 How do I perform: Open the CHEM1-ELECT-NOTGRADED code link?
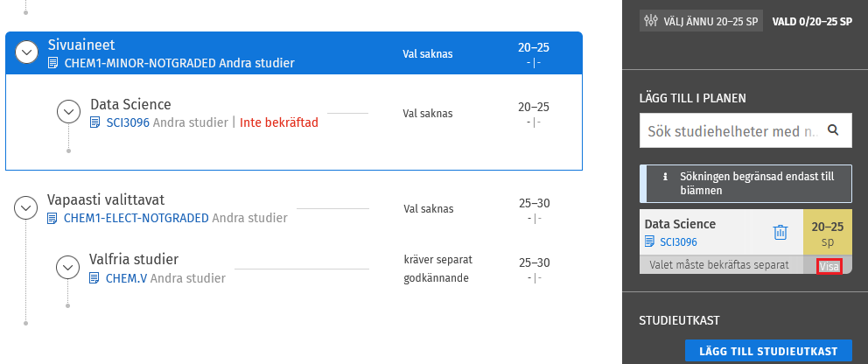click(x=136, y=218)
